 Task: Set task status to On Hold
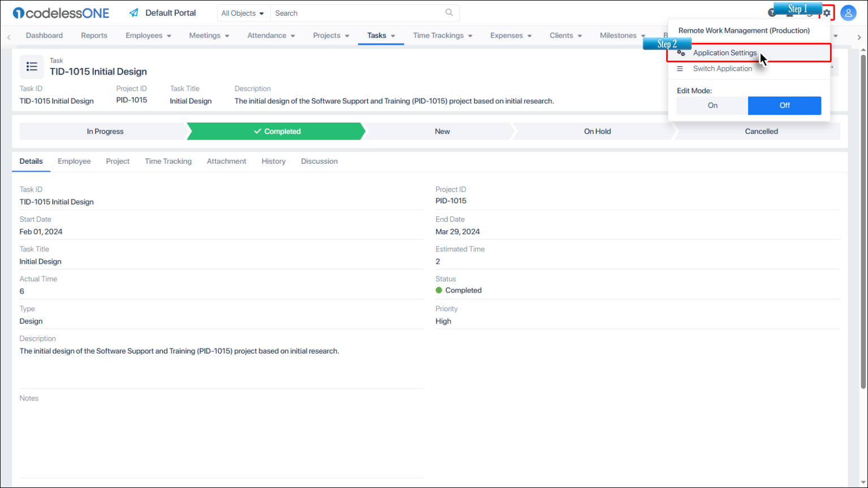597,132
